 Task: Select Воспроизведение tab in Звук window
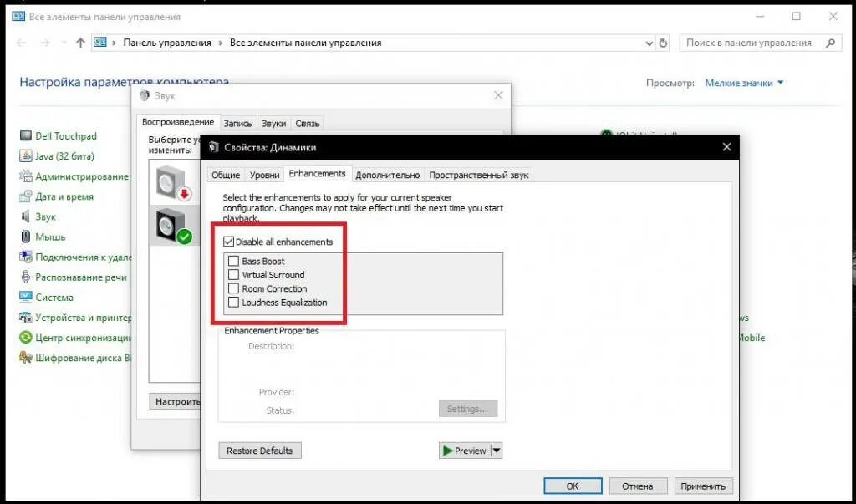pyautogui.click(x=178, y=122)
